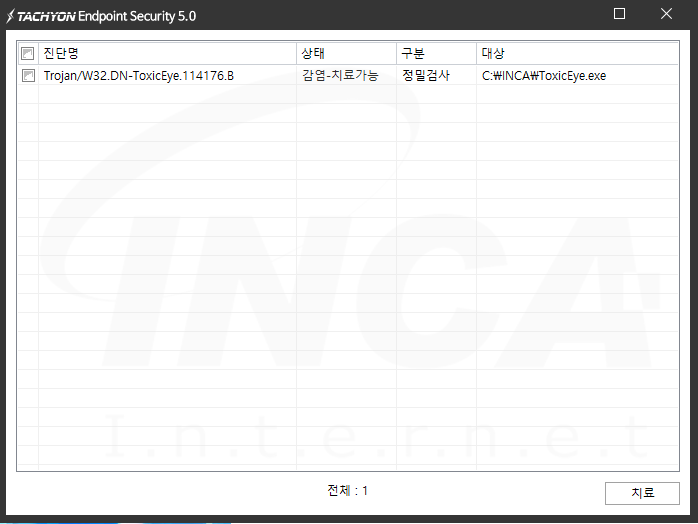Image resolution: width=698 pixels, height=524 pixels.
Task: Click the TACHYON logo in the title bar
Action: pos(41,16)
